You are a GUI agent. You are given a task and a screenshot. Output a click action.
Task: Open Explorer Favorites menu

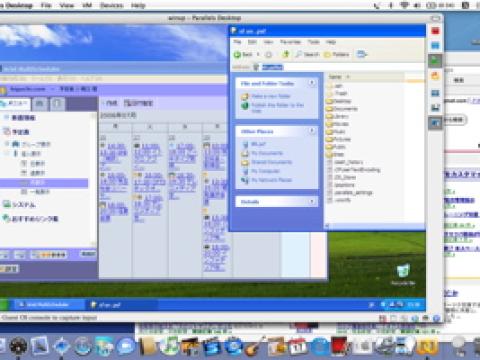pos(290,42)
